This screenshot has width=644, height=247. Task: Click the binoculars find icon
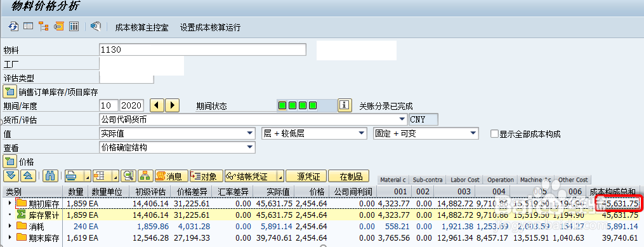[50, 176]
